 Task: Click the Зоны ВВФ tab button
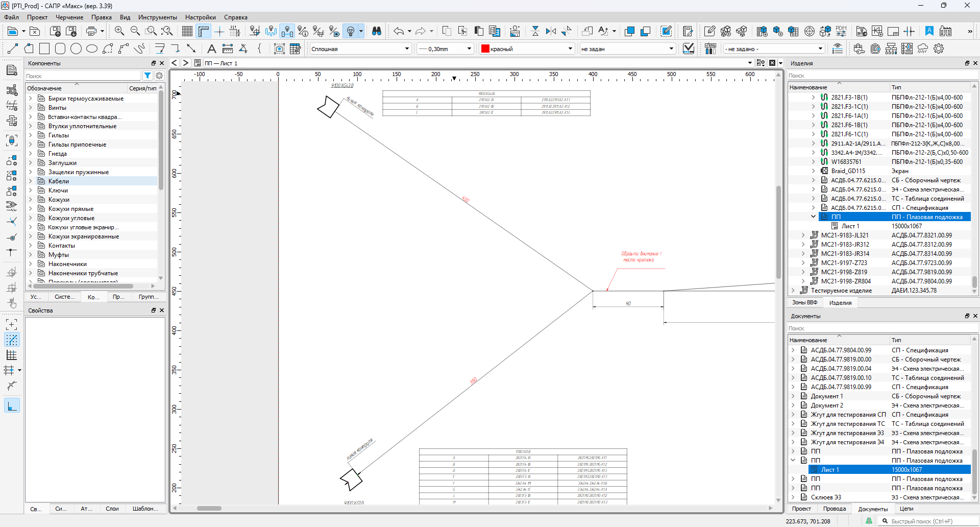tap(804, 303)
